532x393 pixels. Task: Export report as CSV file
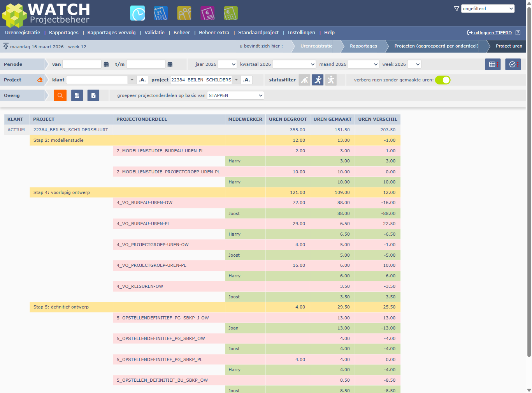pyautogui.click(x=77, y=95)
